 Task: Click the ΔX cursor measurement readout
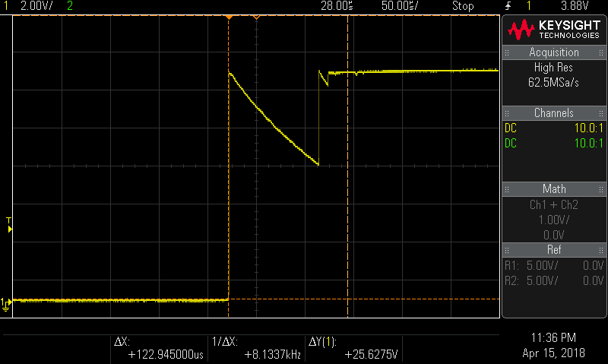(160, 349)
